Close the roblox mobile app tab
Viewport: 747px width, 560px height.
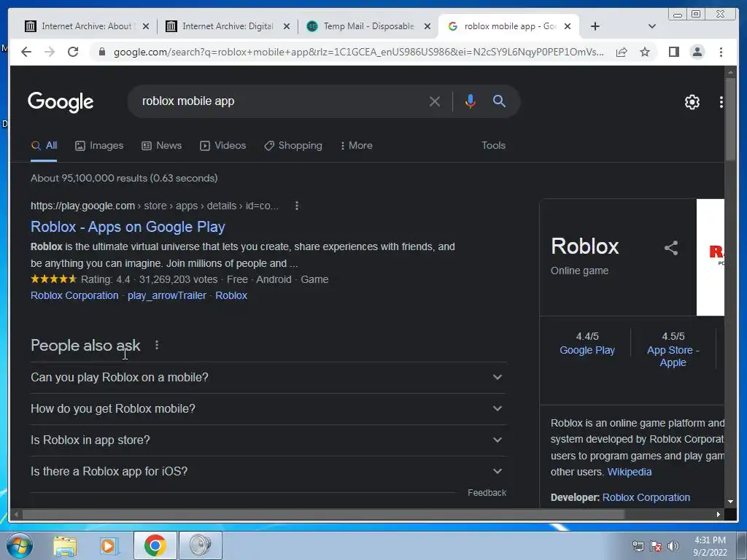(568, 27)
